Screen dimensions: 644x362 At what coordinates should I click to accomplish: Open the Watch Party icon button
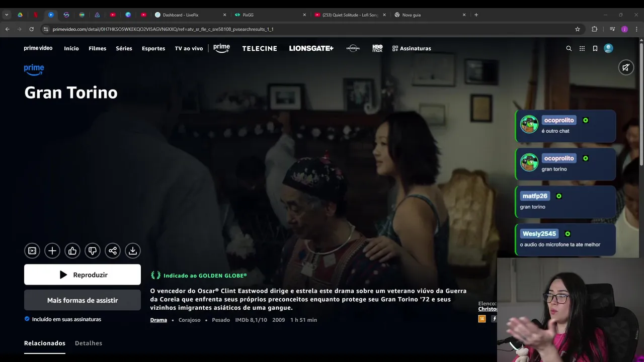point(32,250)
